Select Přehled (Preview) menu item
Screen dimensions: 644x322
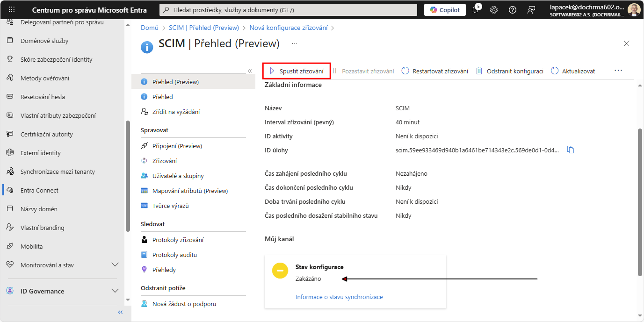(193, 82)
